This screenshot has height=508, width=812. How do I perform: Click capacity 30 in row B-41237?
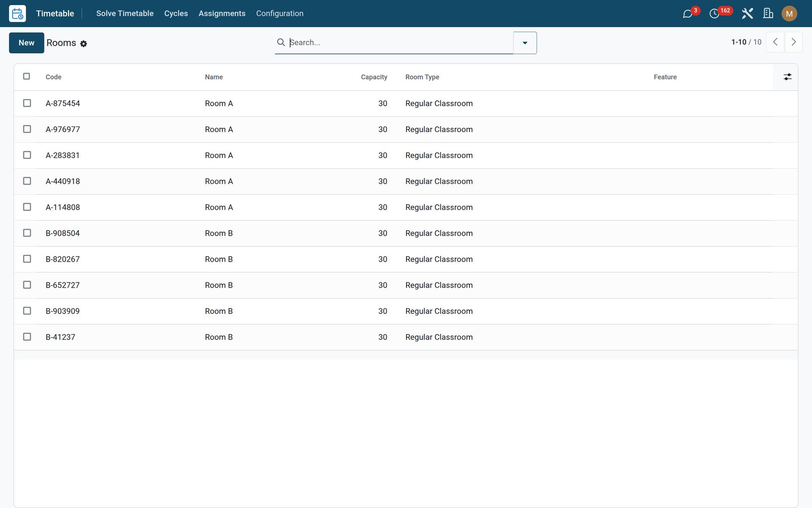383,337
